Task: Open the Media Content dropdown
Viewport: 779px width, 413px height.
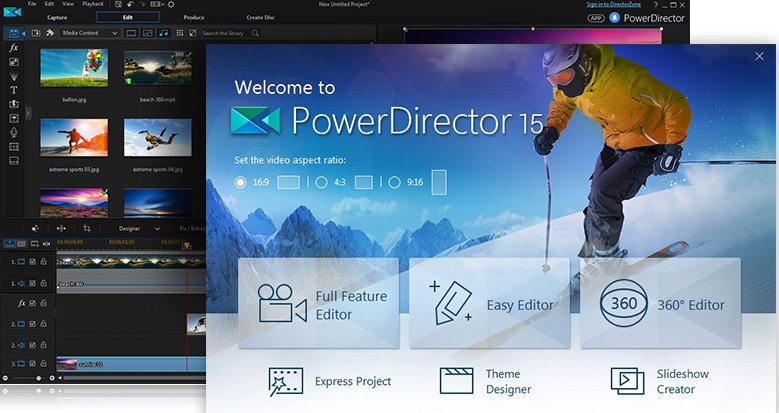Action: pos(90,33)
